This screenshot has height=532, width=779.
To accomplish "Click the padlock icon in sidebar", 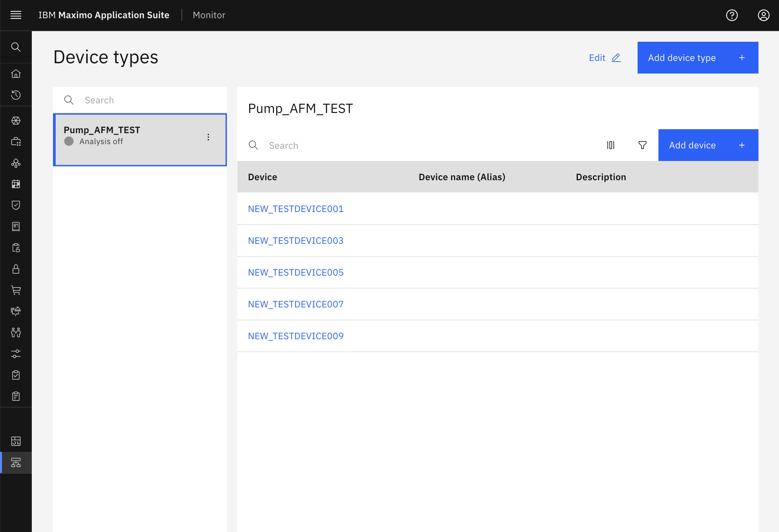I will [16, 269].
